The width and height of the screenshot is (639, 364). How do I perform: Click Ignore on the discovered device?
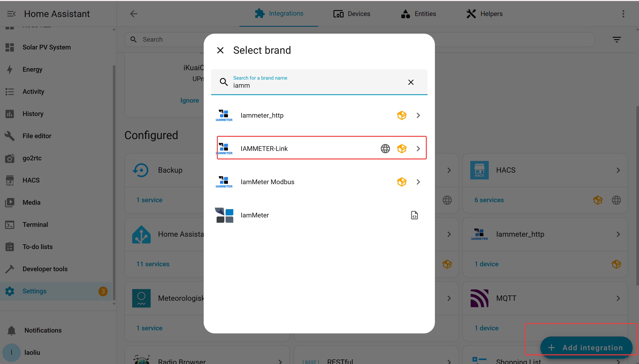[x=190, y=101]
